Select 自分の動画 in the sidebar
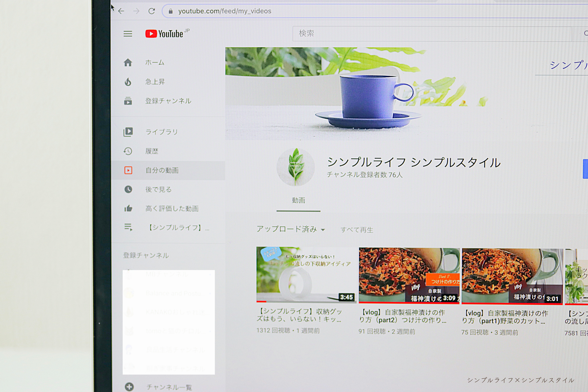The height and width of the screenshot is (392, 588). point(162,170)
